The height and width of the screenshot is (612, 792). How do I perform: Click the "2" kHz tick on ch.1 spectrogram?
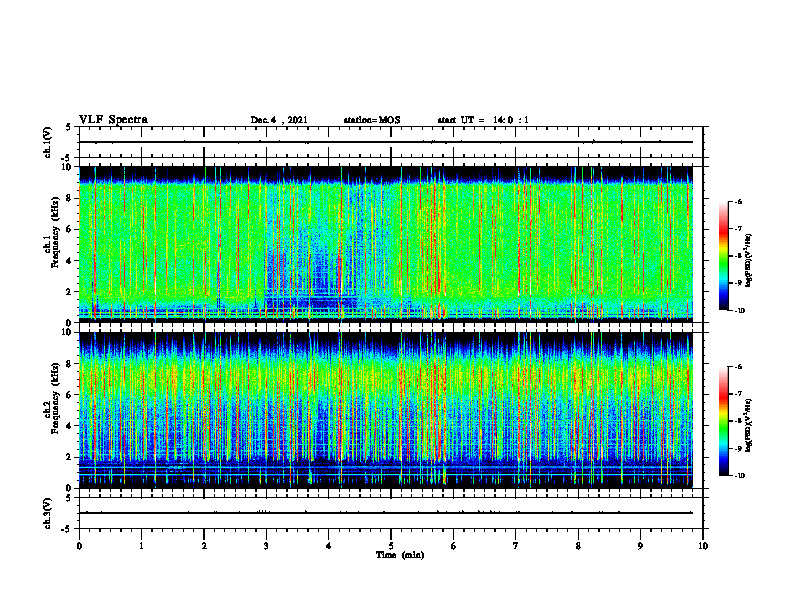(x=70, y=292)
